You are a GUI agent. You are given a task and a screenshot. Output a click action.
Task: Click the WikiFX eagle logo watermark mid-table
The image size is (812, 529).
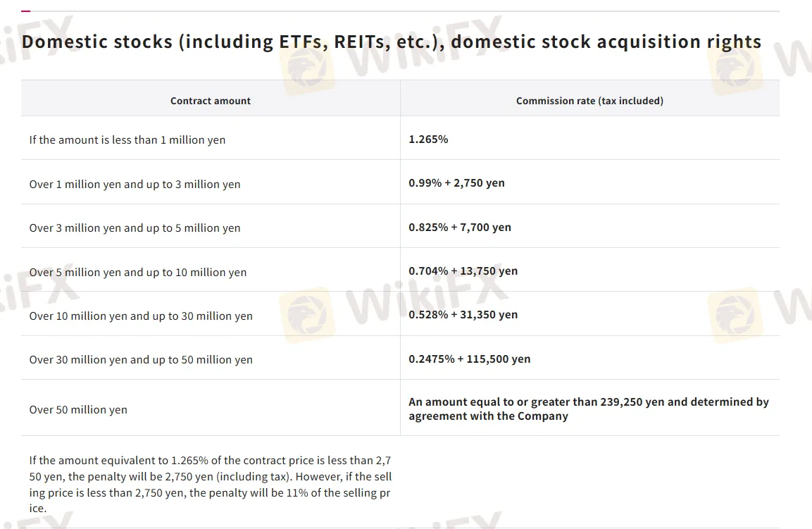click(x=308, y=314)
